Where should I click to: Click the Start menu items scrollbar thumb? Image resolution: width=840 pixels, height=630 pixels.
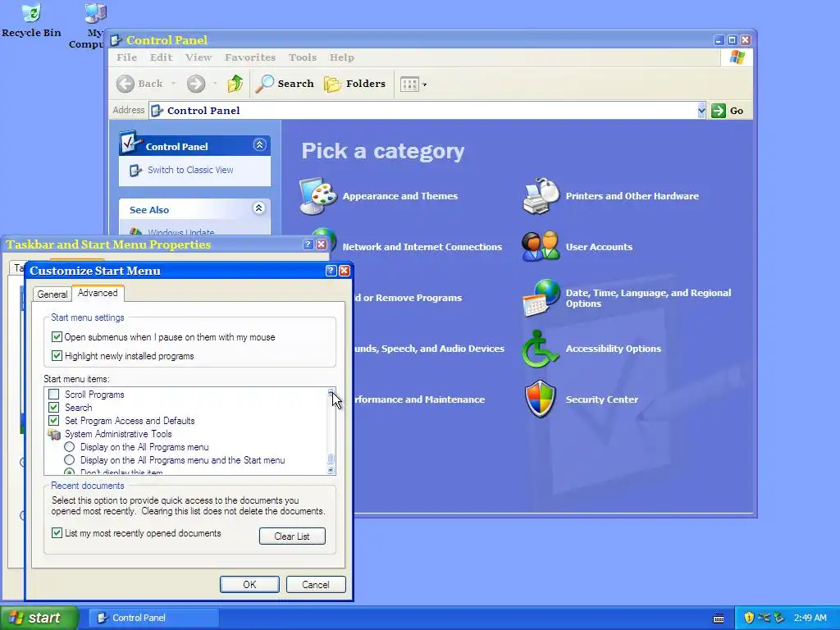click(x=331, y=459)
